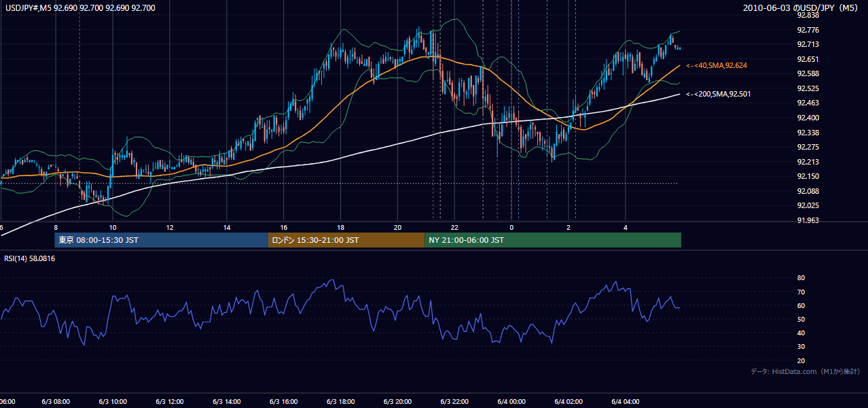Click the 92.525 price axis label
This screenshot has height=408, width=868.
[x=808, y=88]
